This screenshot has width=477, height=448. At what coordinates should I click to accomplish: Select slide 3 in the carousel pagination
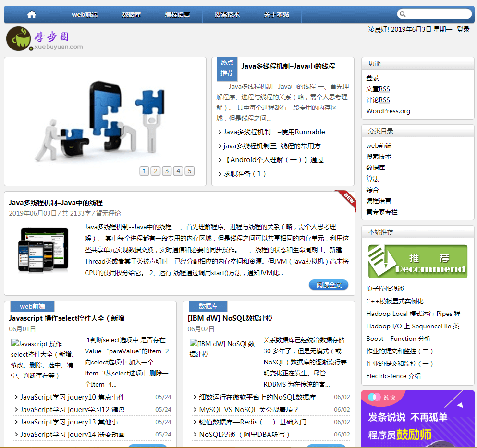point(167,170)
